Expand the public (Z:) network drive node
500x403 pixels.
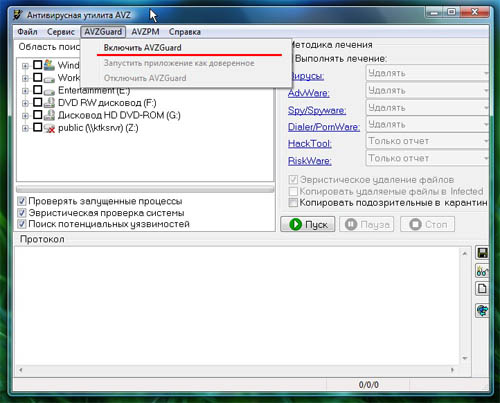[x=25, y=128]
